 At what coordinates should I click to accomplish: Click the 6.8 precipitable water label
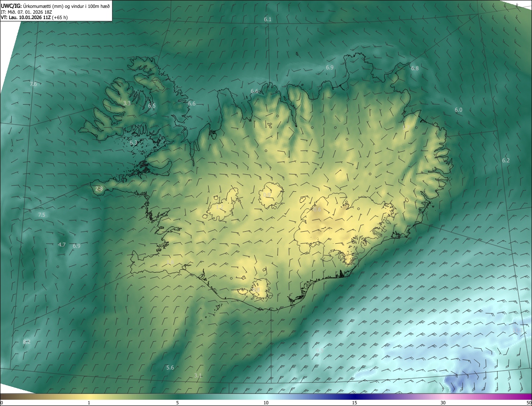tap(415, 68)
